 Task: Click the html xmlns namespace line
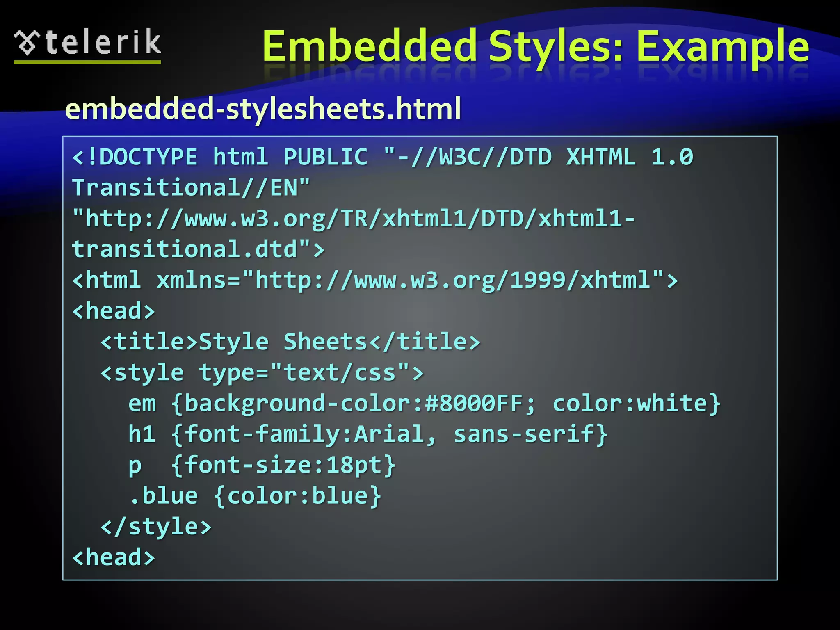[x=374, y=280]
